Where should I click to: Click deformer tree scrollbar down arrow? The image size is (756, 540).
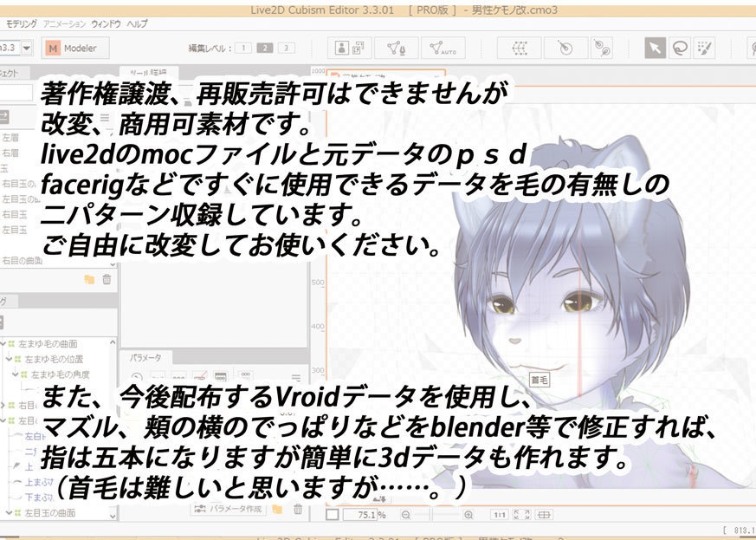113,516
